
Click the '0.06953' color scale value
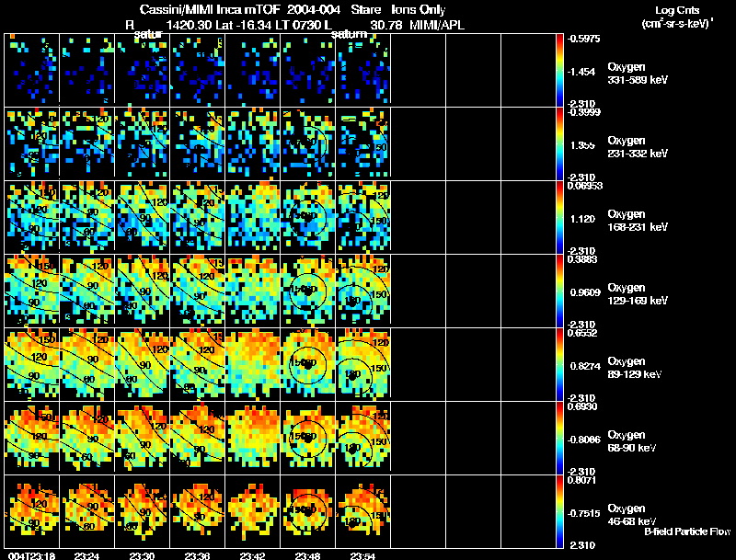[x=585, y=186]
